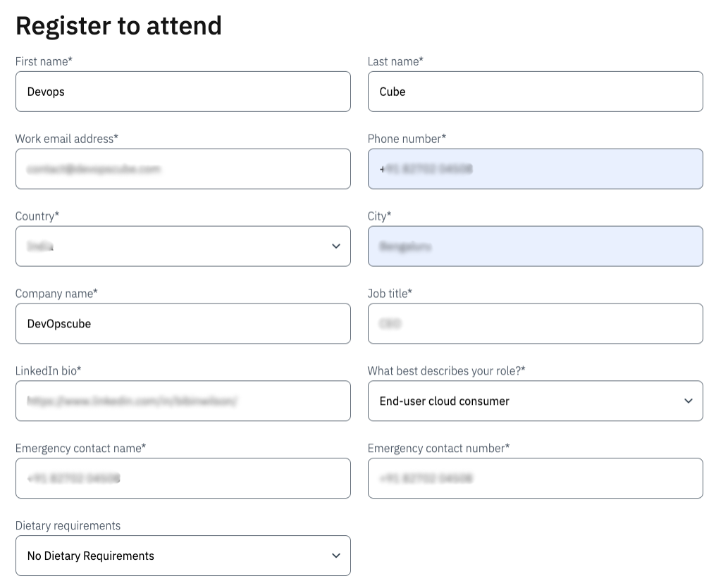
Task: Click the Emergency contact number field
Action: (536, 478)
